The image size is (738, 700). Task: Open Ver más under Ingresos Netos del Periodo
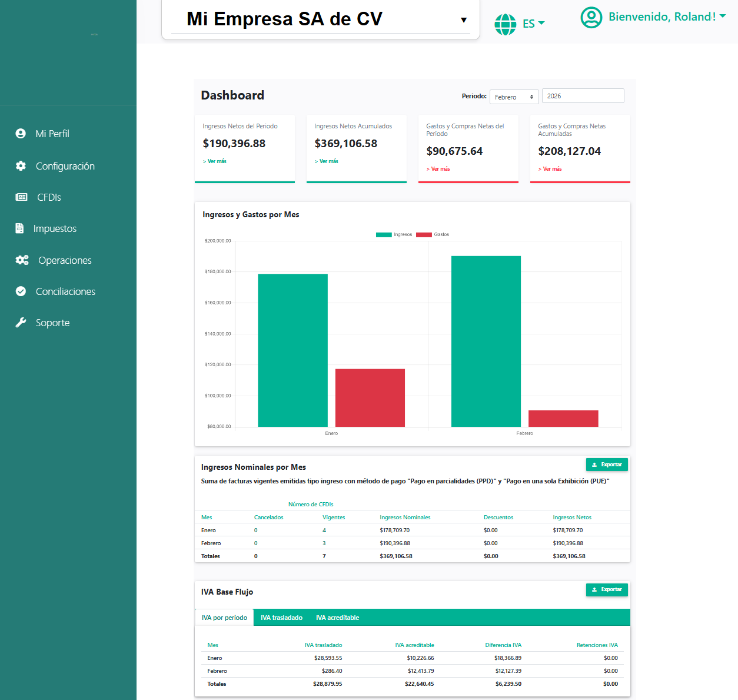coord(214,161)
